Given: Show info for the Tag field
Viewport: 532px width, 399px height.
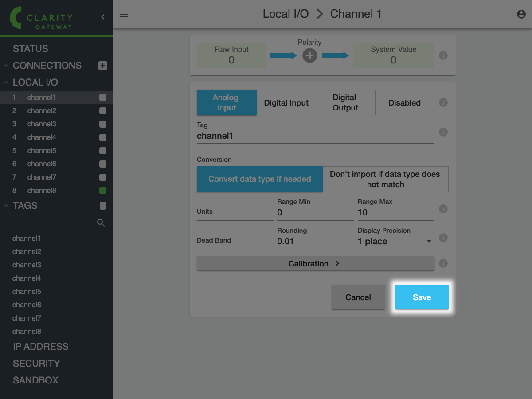Looking at the screenshot, I should pyautogui.click(x=443, y=132).
